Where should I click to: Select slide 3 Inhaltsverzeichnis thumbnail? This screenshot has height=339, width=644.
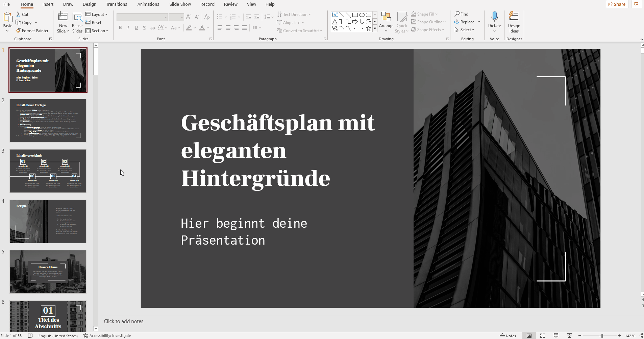(x=48, y=171)
